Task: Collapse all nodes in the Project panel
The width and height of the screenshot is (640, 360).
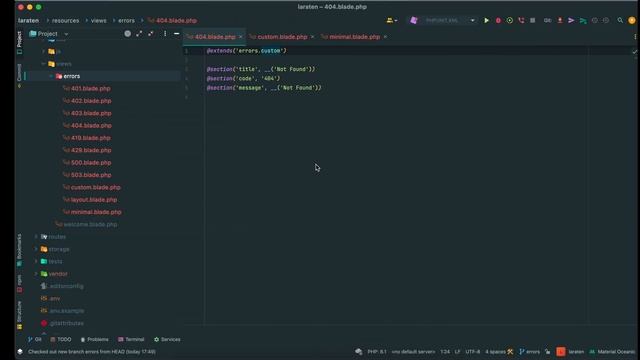Action: 151,34
